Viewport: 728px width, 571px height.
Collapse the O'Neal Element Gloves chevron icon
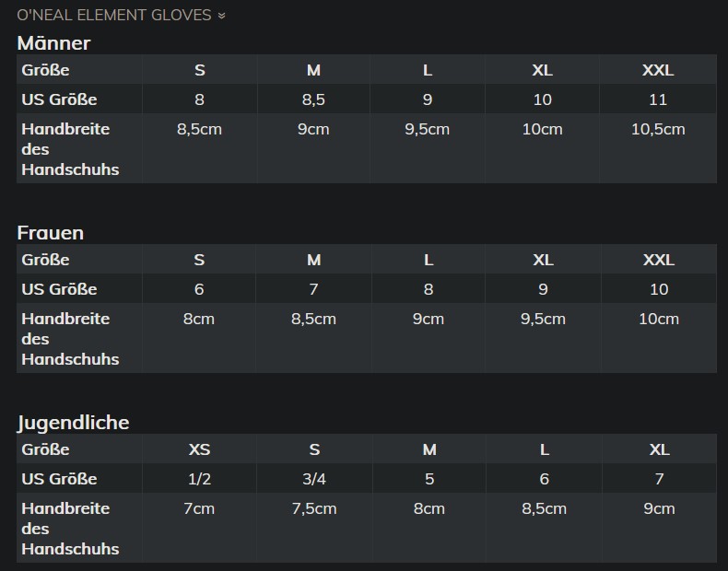[222, 16]
